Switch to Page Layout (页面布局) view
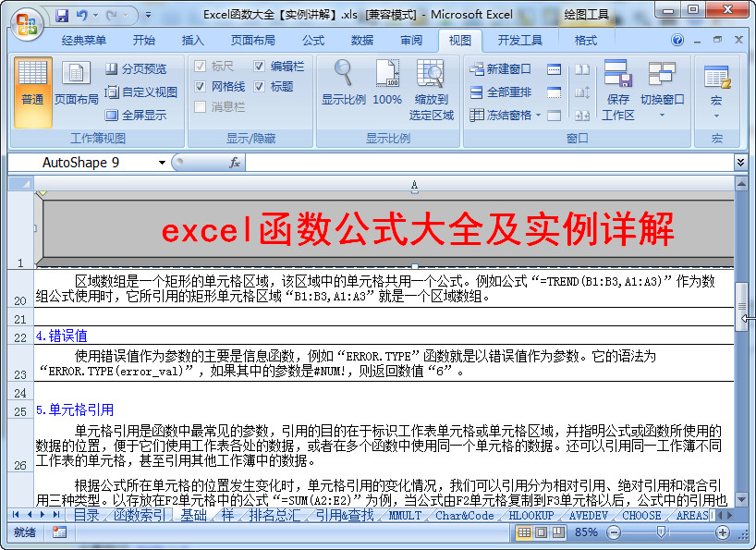Viewport: 756px width, 550px height. point(76,83)
